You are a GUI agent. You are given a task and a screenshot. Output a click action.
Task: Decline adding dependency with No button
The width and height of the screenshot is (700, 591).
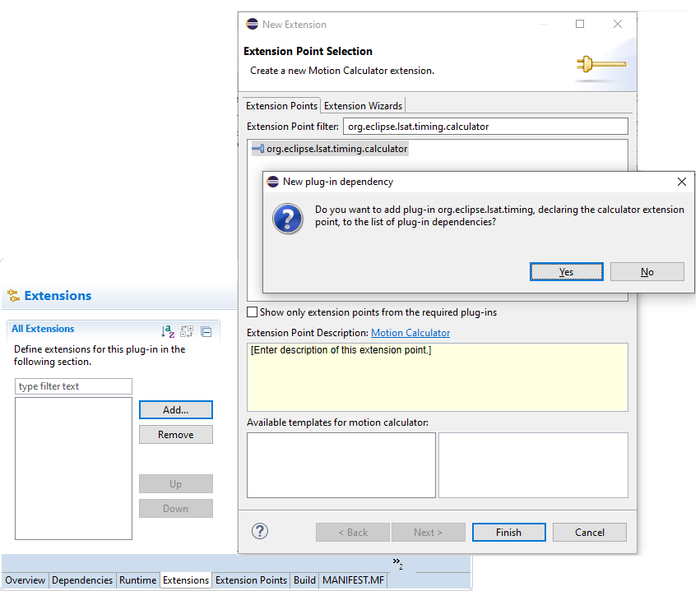pos(647,272)
